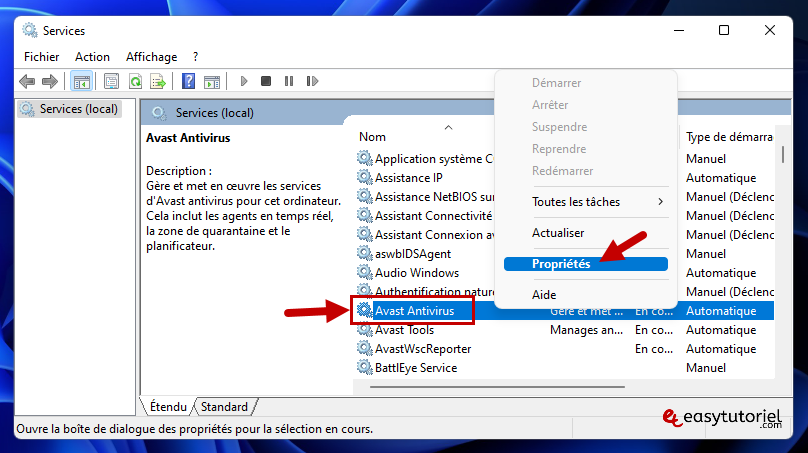Screen dimensions: 808x453
Task: Click the Export list toolbar icon
Action: click(x=158, y=81)
